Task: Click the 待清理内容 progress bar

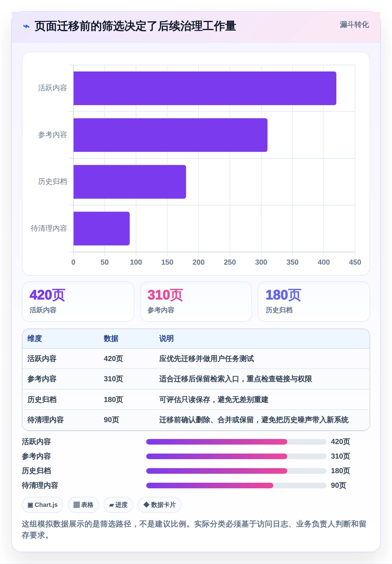Action: pos(236,486)
